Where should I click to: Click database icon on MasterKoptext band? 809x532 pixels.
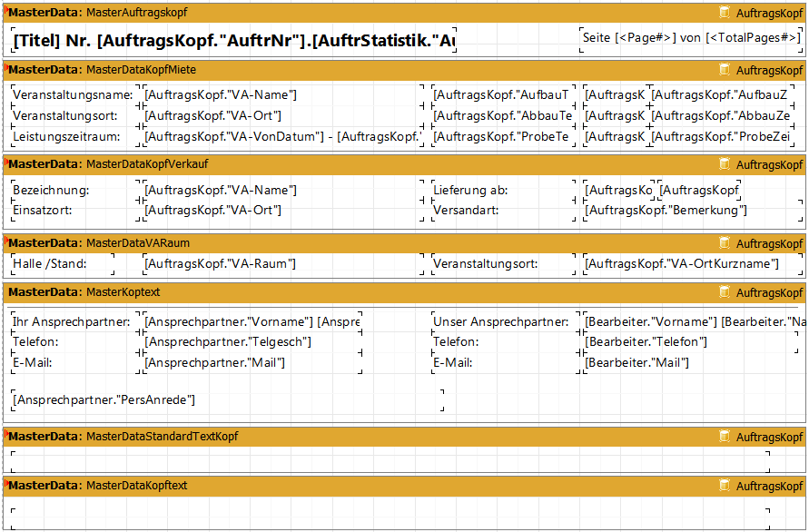tap(725, 292)
